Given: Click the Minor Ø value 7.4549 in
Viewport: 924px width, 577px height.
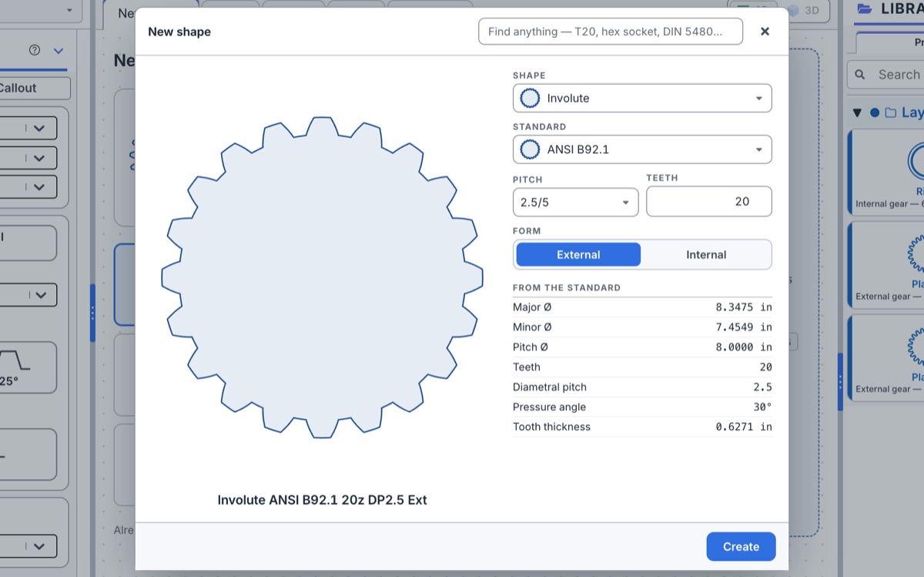Looking at the screenshot, I should click(x=743, y=327).
